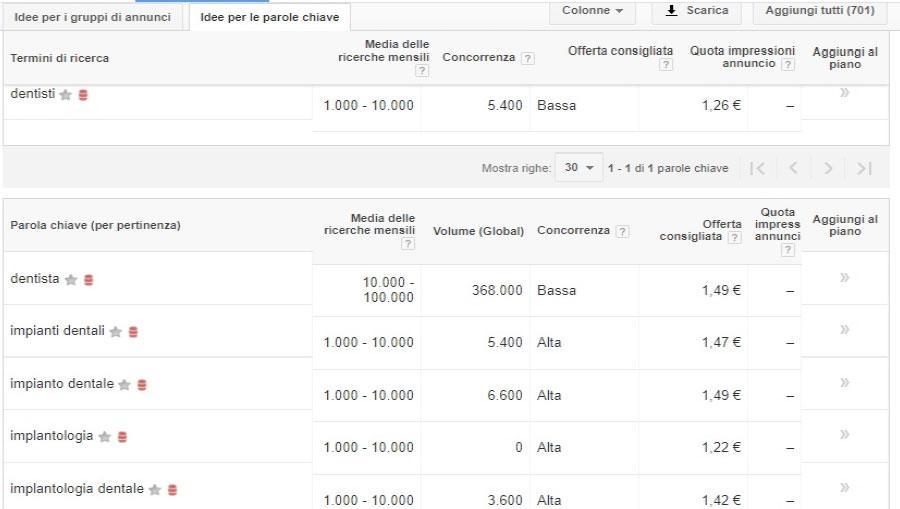Jump to the last page of results
This screenshot has height=509, width=900.
(865, 168)
